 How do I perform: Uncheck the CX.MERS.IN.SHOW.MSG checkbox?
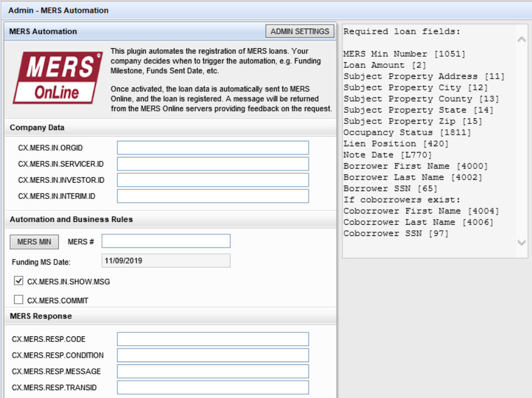[x=18, y=281]
